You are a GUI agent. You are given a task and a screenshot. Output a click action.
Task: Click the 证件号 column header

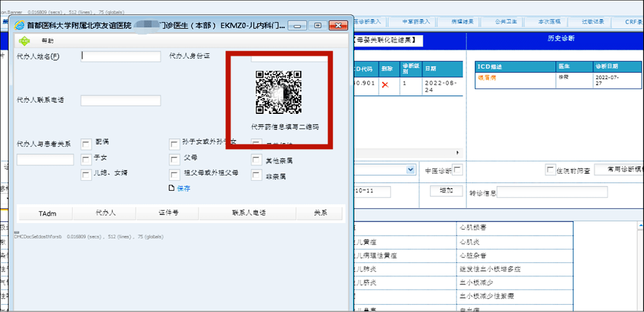click(168, 214)
